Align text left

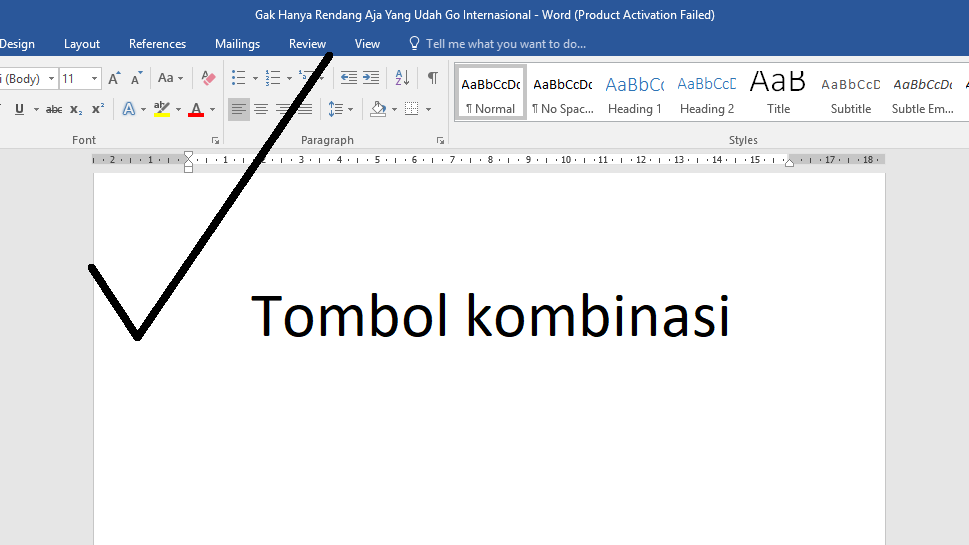tap(239, 109)
